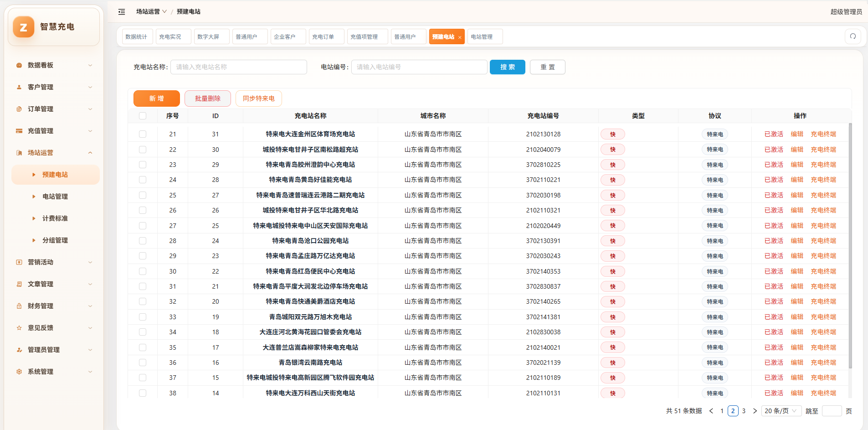Viewport: 868px width, 430px height.
Task: Go to page 1 in pagination
Action: [722, 411]
